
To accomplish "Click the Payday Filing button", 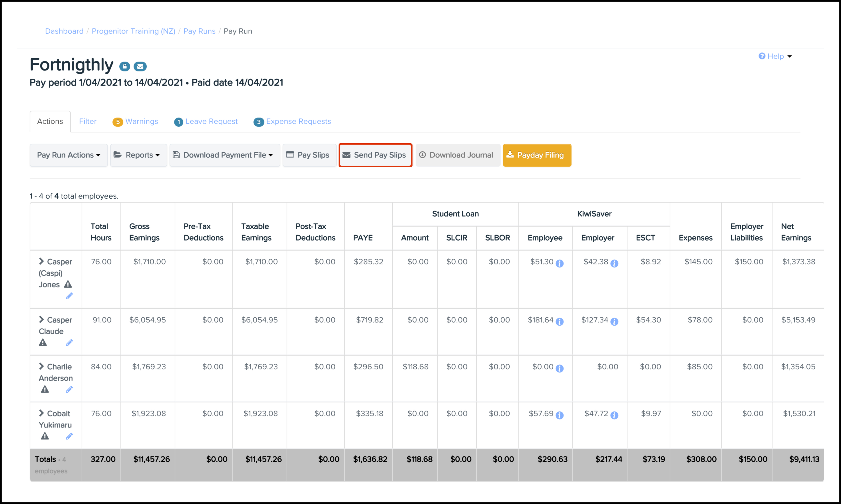I will [537, 155].
